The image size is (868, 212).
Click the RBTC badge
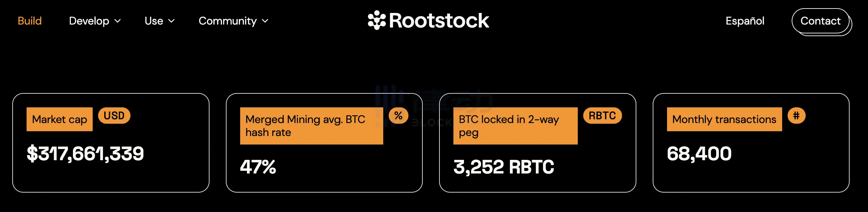pos(602,116)
